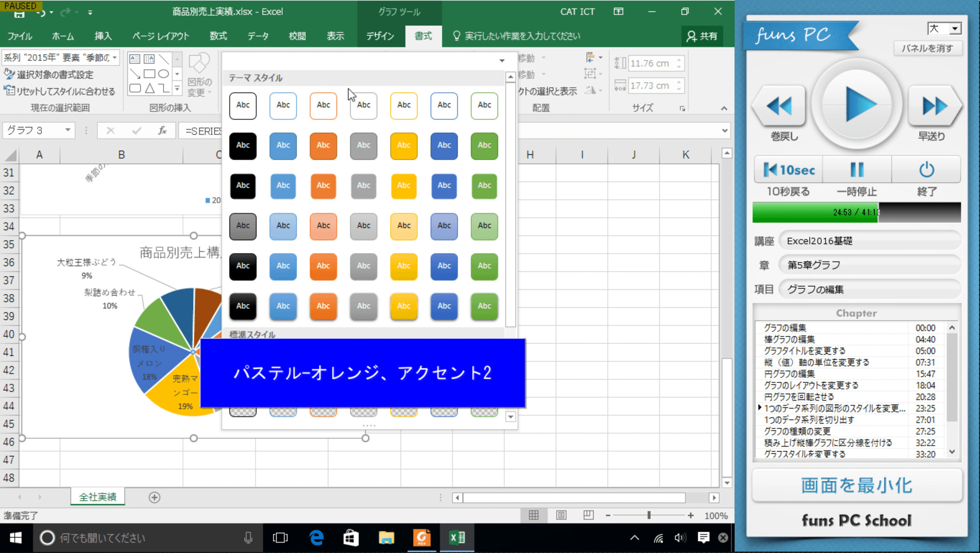980x553 pixels.
Task: Open the chart element selector showing 系列 2015年
Action: coord(60,57)
